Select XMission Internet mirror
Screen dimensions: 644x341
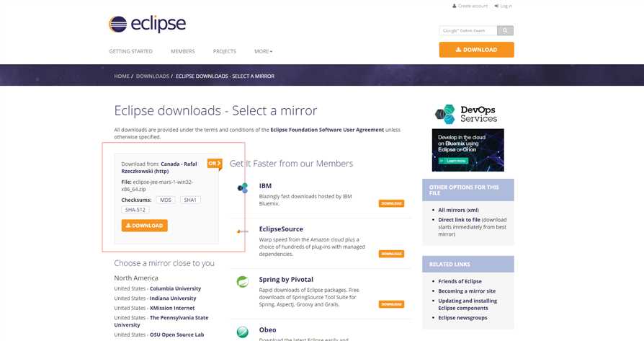click(172, 308)
